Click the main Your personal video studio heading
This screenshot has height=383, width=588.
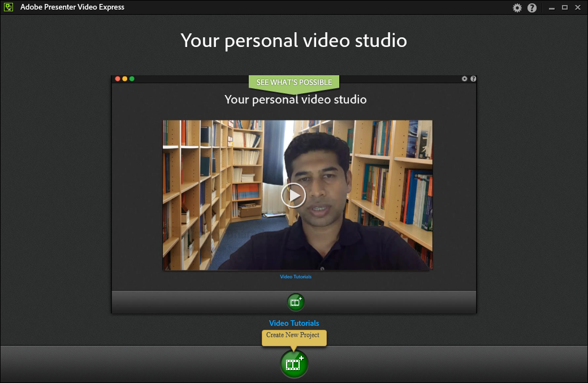293,41
